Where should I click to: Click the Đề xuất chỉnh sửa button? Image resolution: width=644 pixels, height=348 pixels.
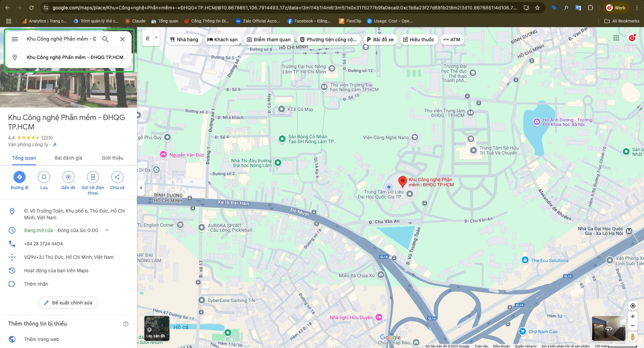(68, 303)
